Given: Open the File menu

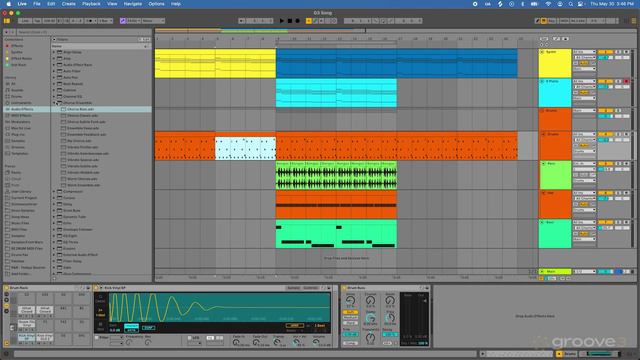Looking at the screenshot, I should tap(37, 4).
